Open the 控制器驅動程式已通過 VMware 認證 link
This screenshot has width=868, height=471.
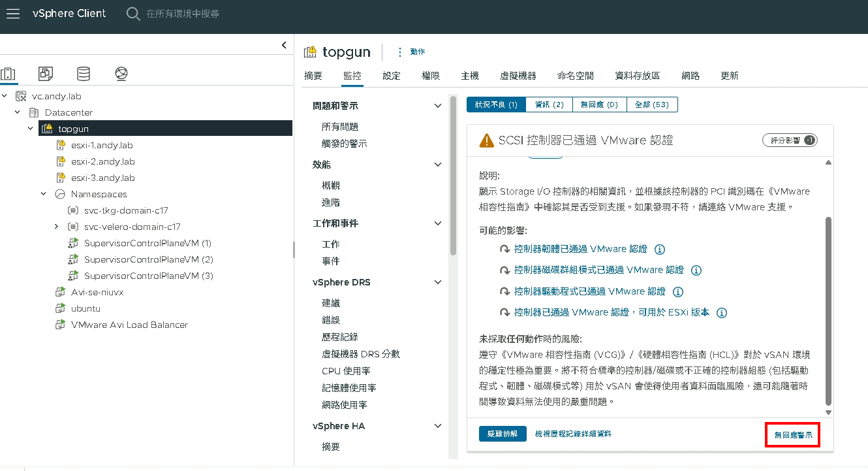(590, 292)
